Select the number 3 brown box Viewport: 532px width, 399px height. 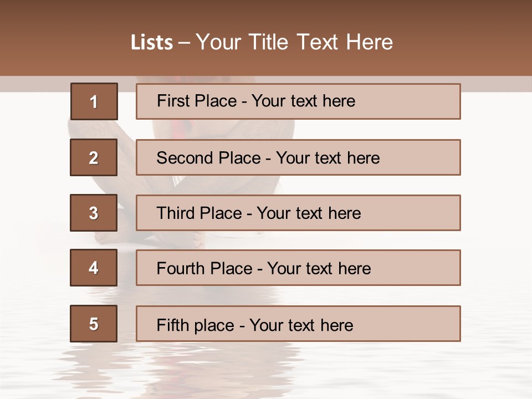94,213
